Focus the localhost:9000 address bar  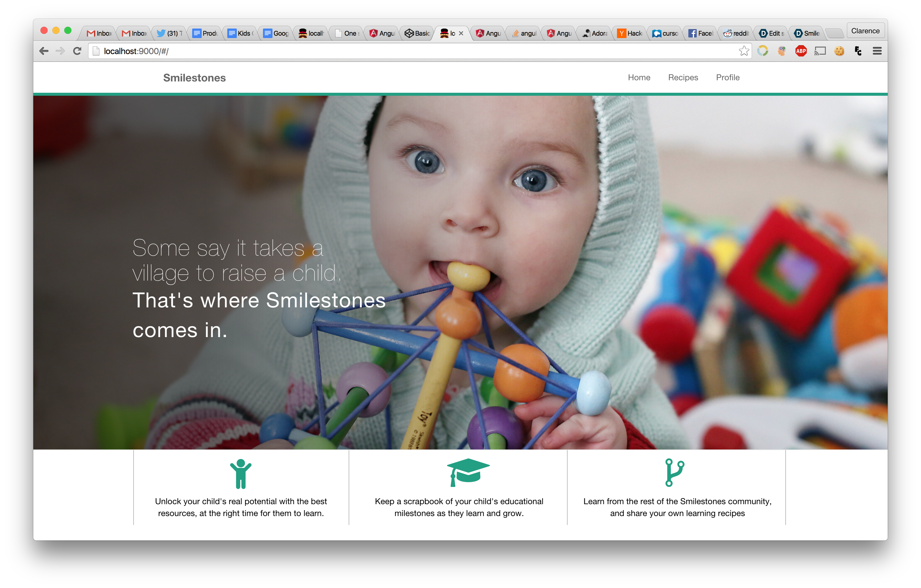[383, 51]
